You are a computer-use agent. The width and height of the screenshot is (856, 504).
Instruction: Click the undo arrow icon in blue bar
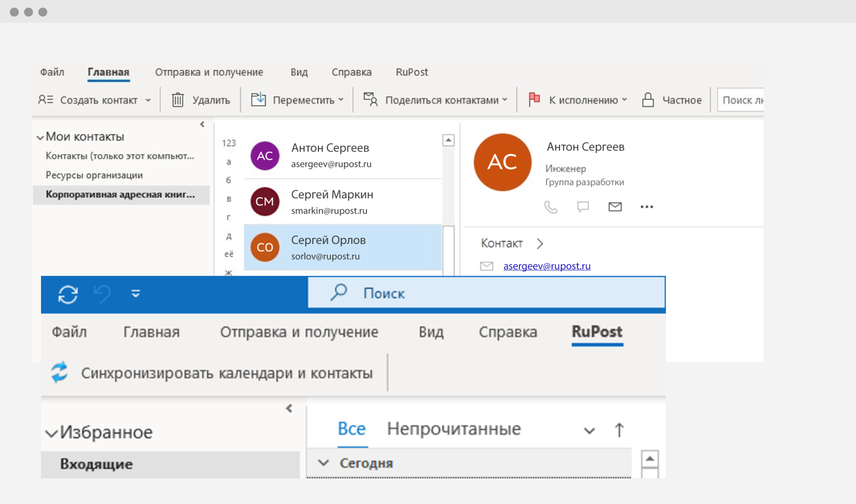pos(102,294)
